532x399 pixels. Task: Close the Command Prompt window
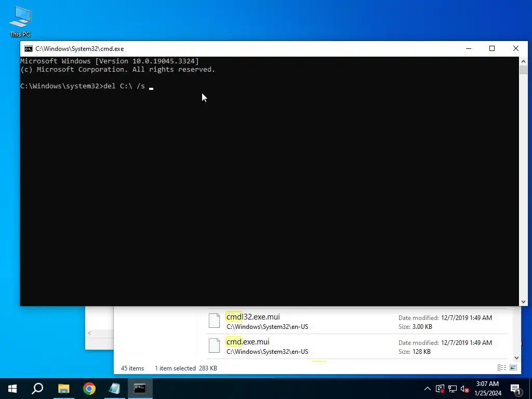coord(516,48)
